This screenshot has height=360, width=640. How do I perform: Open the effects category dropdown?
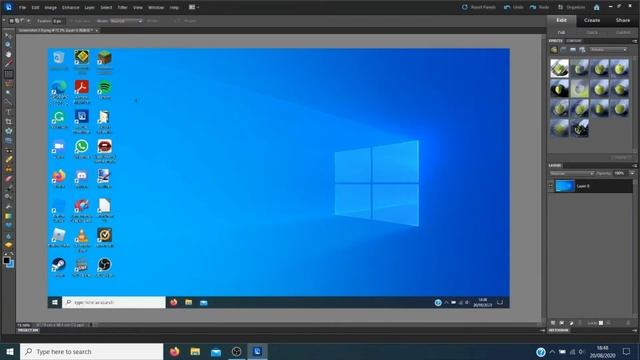(x=608, y=50)
